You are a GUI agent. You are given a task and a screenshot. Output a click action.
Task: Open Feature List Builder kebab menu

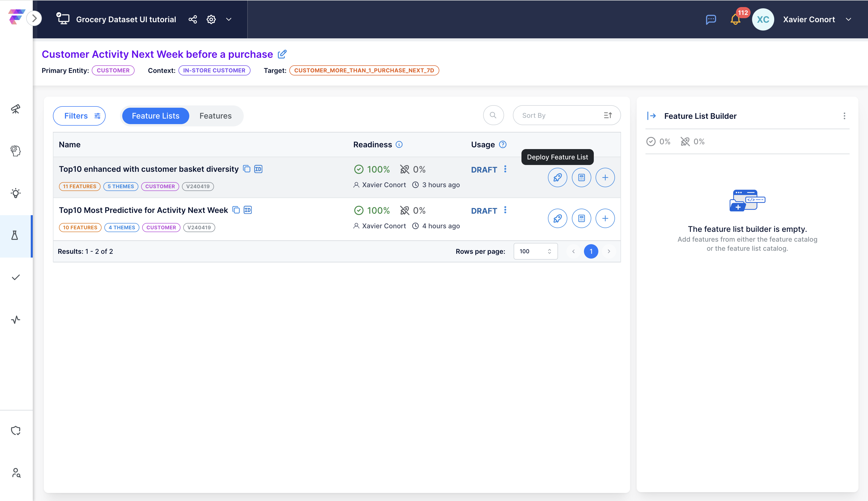click(844, 116)
